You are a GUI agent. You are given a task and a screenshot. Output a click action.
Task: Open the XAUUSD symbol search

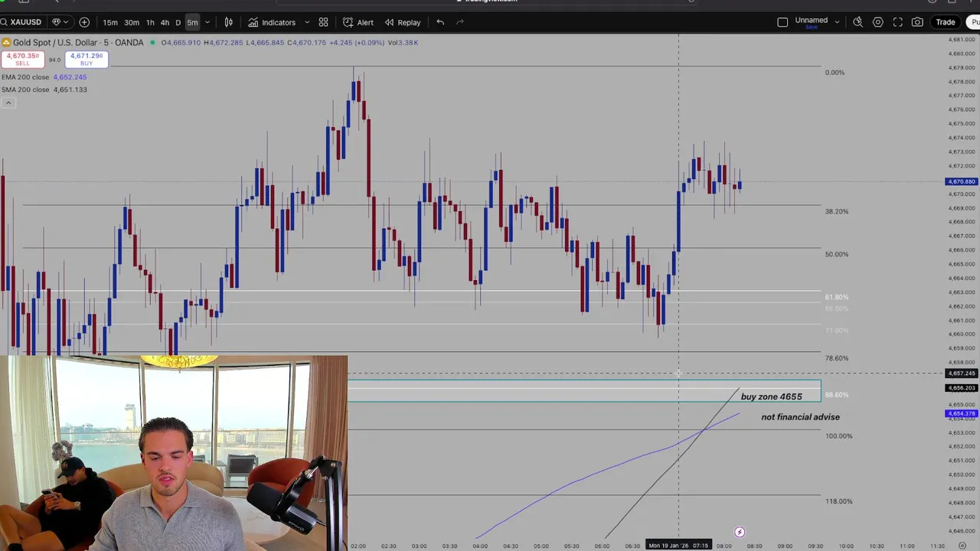[22, 22]
